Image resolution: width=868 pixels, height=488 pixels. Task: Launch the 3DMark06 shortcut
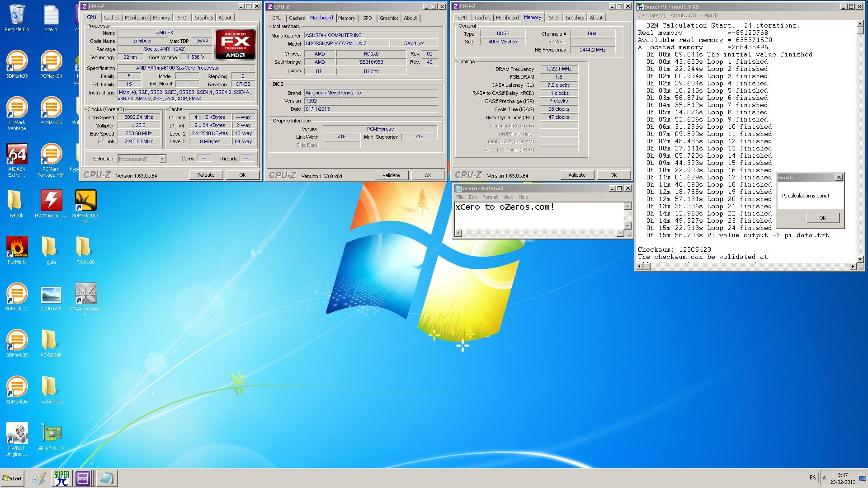[x=17, y=390]
